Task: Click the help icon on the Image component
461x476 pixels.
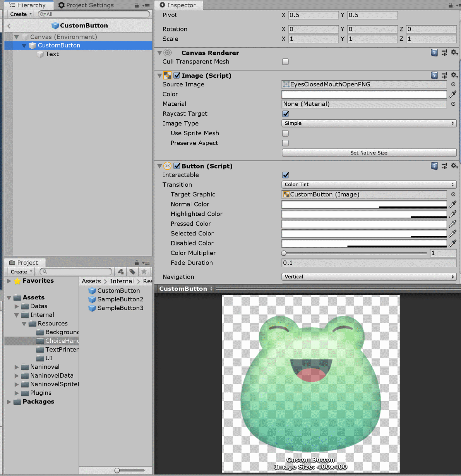Action: point(434,75)
